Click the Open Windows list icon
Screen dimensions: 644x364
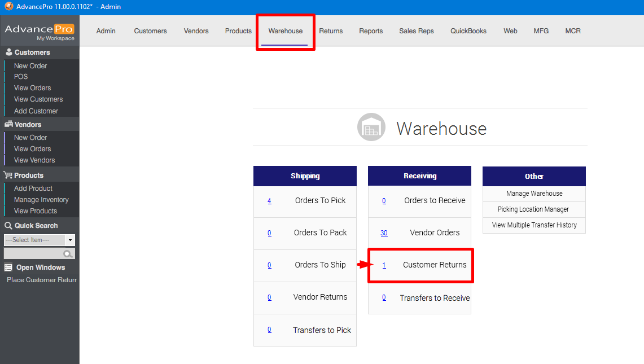point(8,267)
